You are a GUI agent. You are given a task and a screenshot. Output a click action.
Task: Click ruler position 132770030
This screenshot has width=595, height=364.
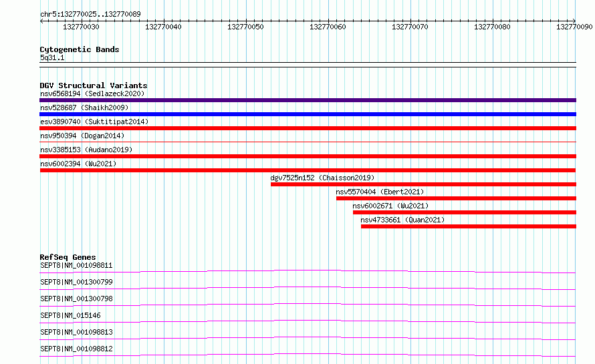point(81,27)
